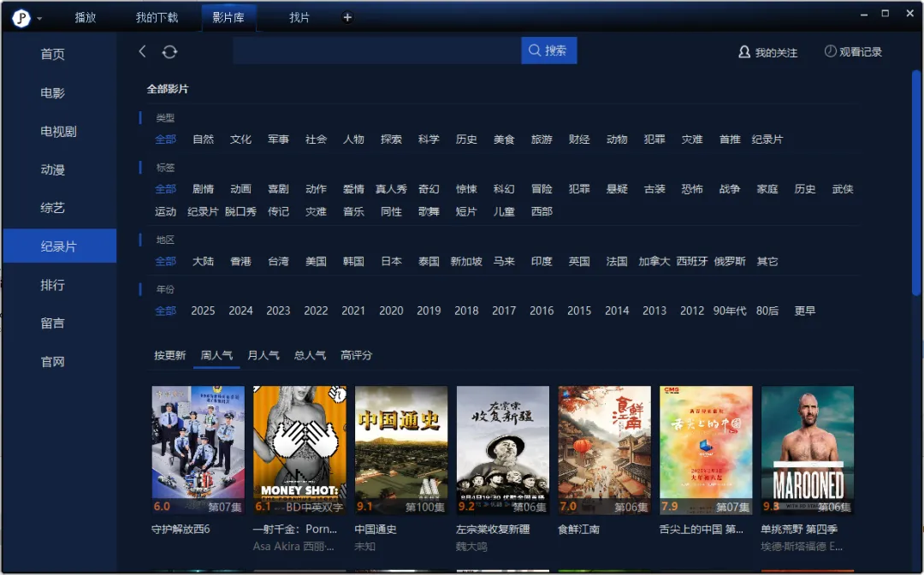The image size is (924, 575).
Task: Switch to the 找片 tab
Action: [x=299, y=18]
